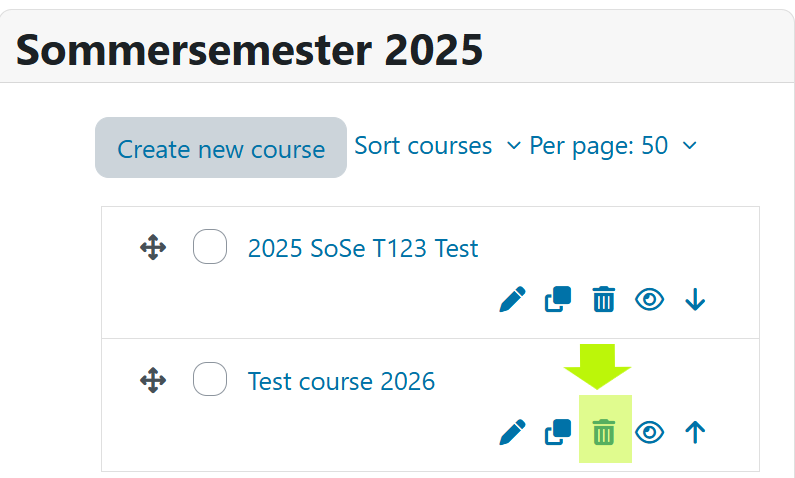This screenshot has width=795, height=478.
Task: Click the move handle beside Test course 2026
Action: point(152,380)
